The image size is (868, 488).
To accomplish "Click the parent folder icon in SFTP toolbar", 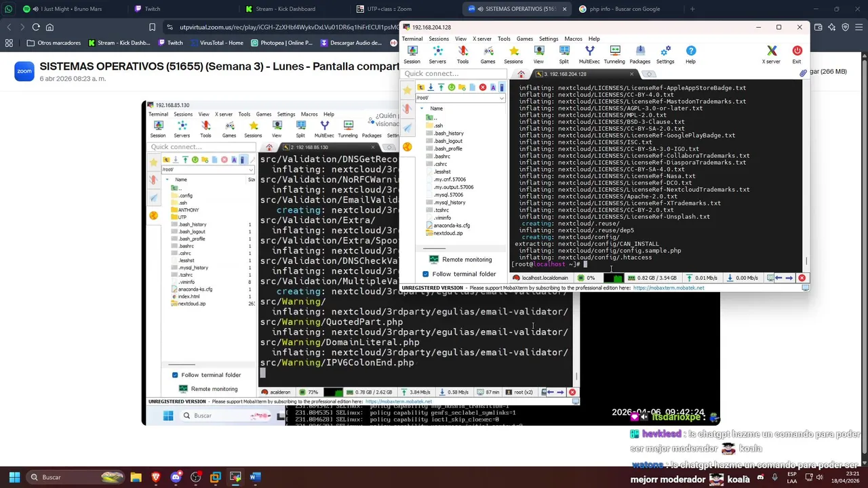I will coord(420,87).
